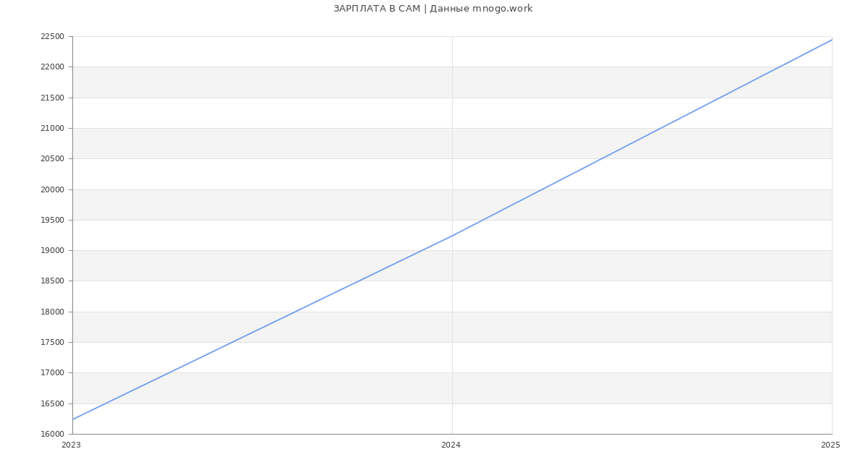The height and width of the screenshot is (470, 868).
Task: Click the 21000 y-axis label
Action: pos(52,129)
